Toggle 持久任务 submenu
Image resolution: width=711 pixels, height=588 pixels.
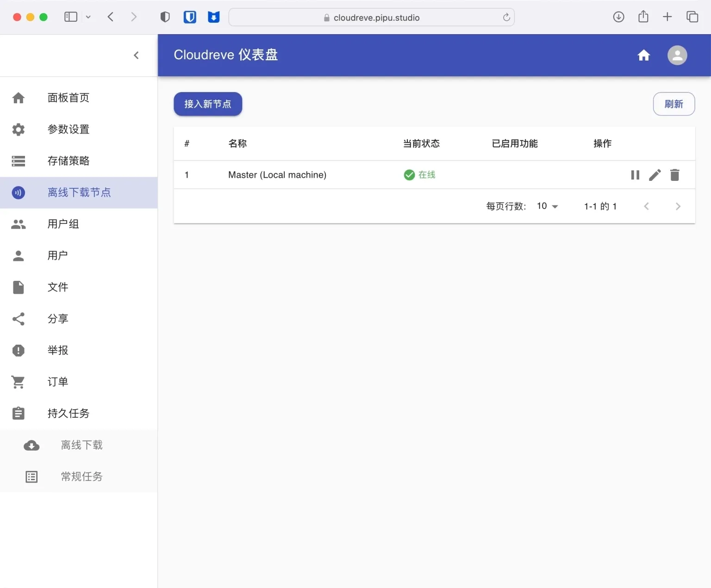point(79,414)
